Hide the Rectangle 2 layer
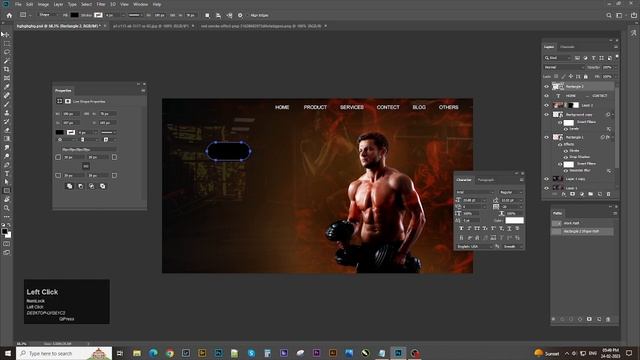Screen dimensions: 640x360 click(546, 87)
